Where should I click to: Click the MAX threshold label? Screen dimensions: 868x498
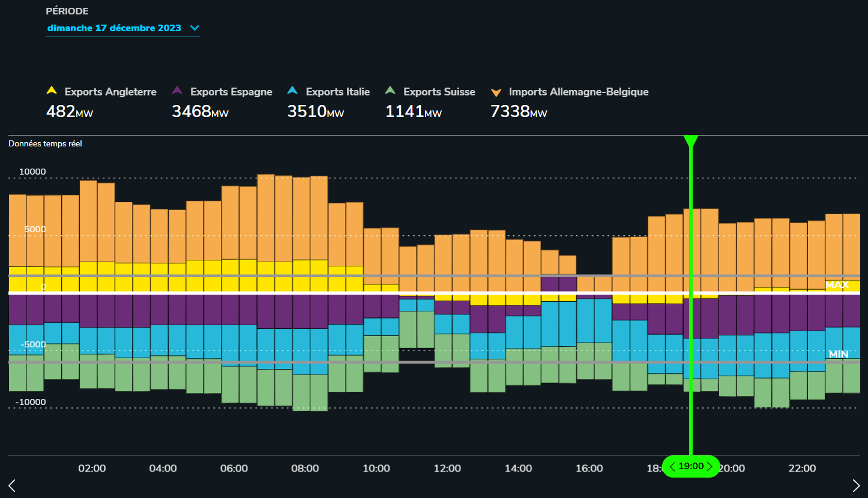click(837, 285)
